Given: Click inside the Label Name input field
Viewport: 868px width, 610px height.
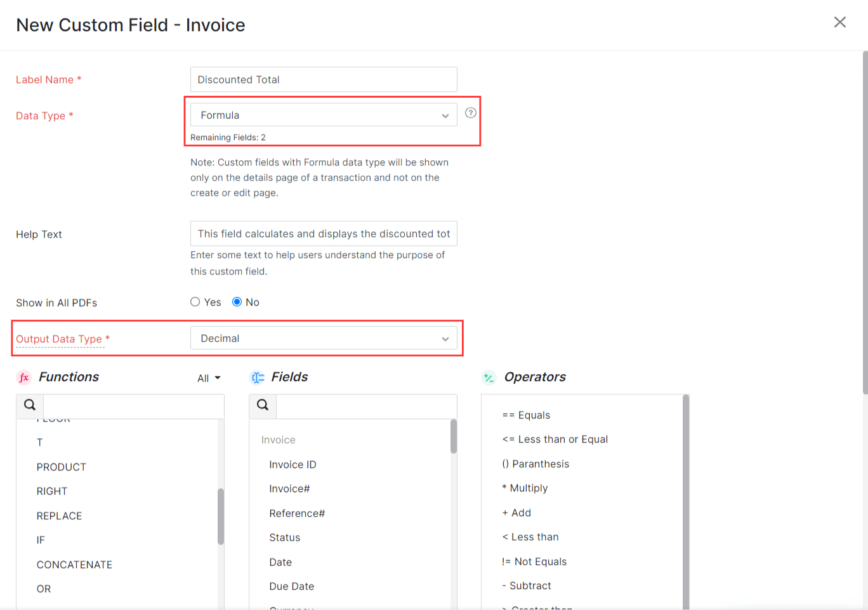Looking at the screenshot, I should (x=324, y=79).
